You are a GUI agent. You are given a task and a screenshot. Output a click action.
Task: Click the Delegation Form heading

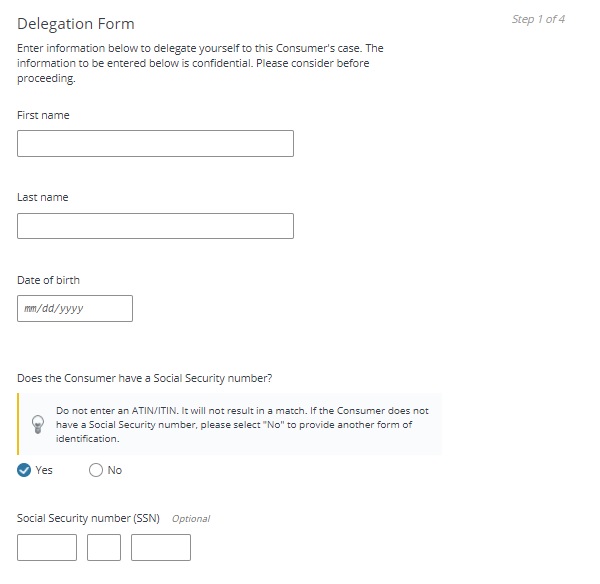[x=76, y=24]
